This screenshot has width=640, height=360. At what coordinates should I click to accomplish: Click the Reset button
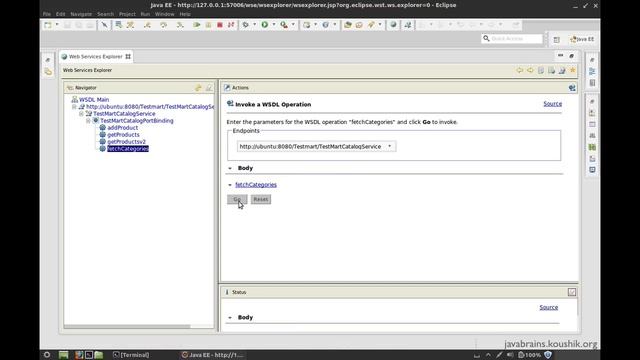261,199
